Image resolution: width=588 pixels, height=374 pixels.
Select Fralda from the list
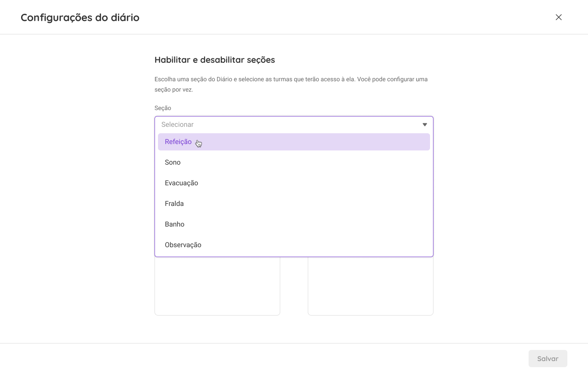click(x=294, y=204)
